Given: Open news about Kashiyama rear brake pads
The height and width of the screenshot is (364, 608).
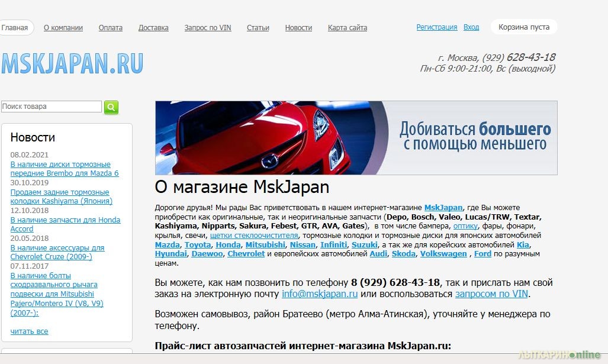Looking at the screenshot, I should pos(61,197).
